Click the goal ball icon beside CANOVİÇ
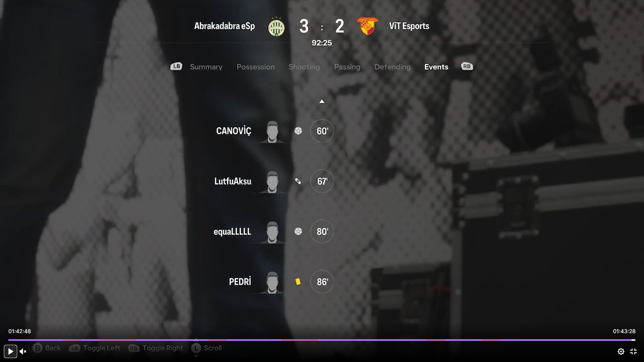 coord(298,131)
